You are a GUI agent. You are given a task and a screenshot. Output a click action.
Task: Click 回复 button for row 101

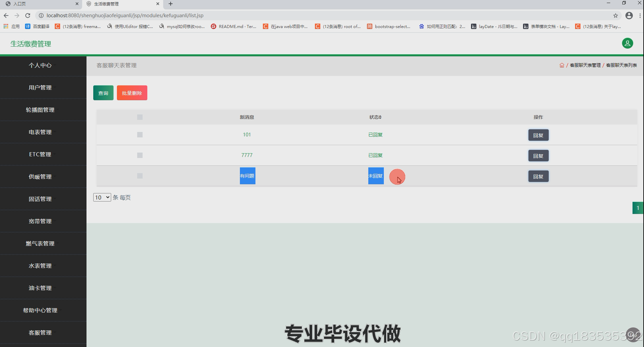pos(538,135)
